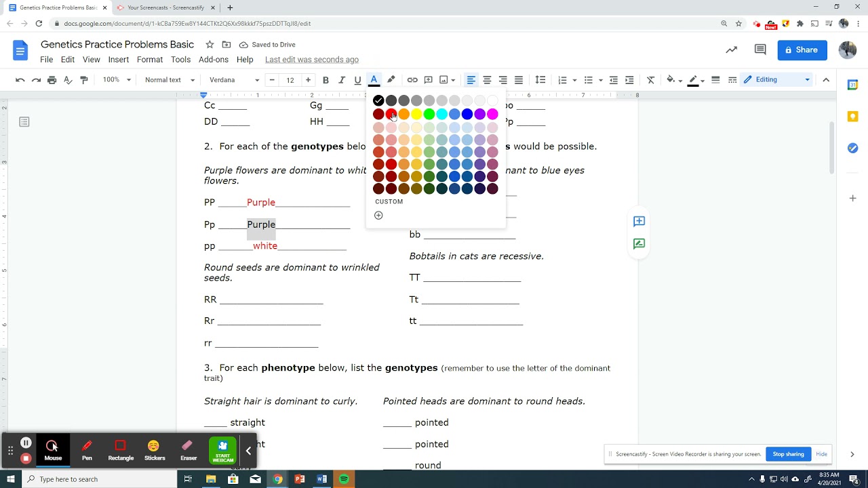The width and height of the screenshot is (868, 488).
Task: Click the blue Share button
Action: tap(802, 49)
